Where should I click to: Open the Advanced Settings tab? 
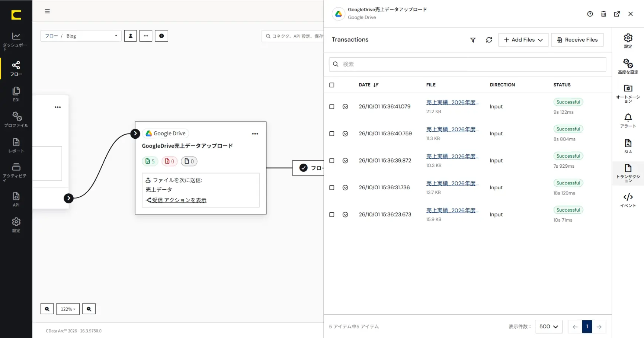(628, 66)
